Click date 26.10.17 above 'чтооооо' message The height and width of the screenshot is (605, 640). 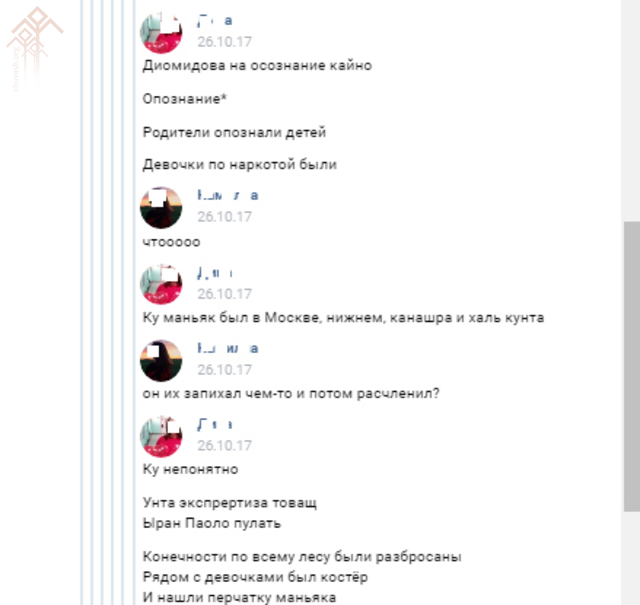pos(224,216)
